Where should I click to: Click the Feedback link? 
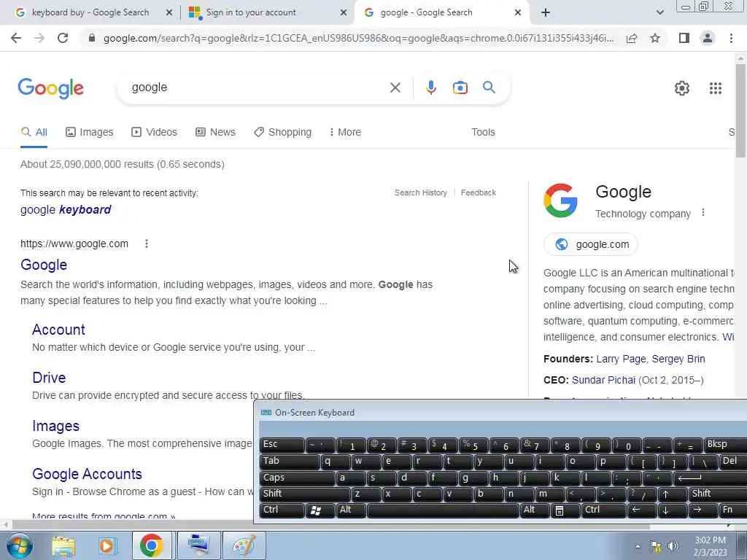click(479, 192)
